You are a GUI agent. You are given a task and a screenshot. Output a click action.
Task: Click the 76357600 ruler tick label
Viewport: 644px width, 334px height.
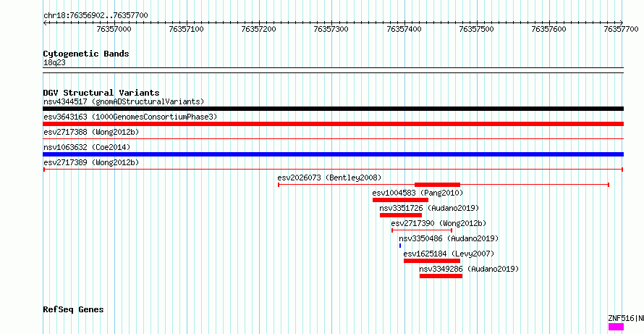pos(548,29)
